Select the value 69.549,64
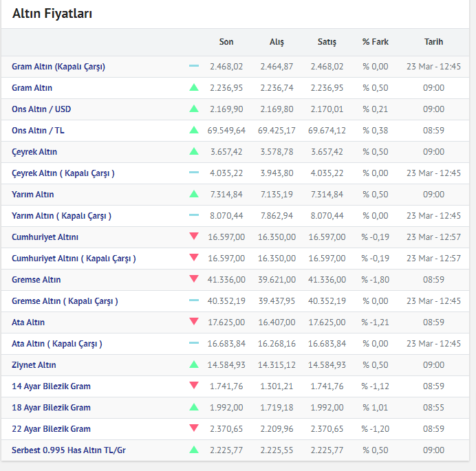 click(x=226, y=131)
